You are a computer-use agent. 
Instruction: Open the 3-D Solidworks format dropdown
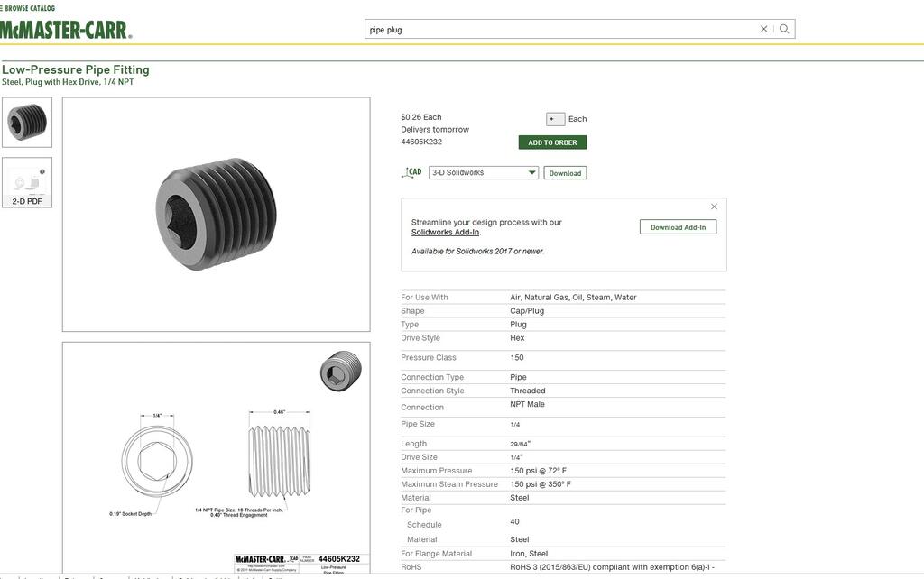[484, 172]
